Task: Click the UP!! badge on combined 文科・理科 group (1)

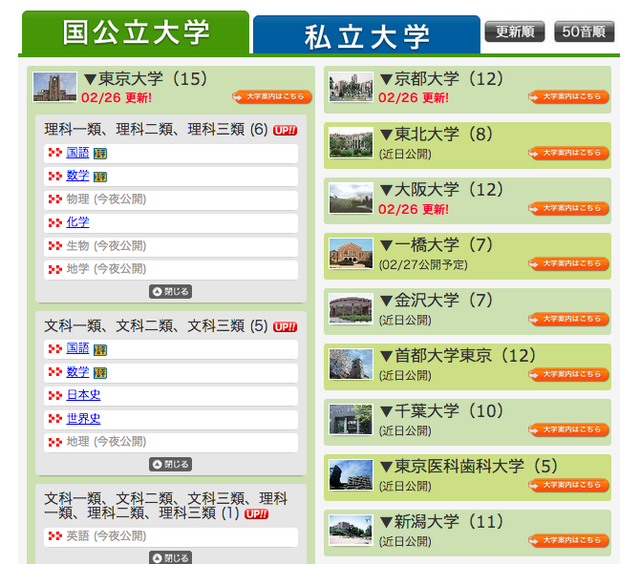Action: tap(256, 514)
